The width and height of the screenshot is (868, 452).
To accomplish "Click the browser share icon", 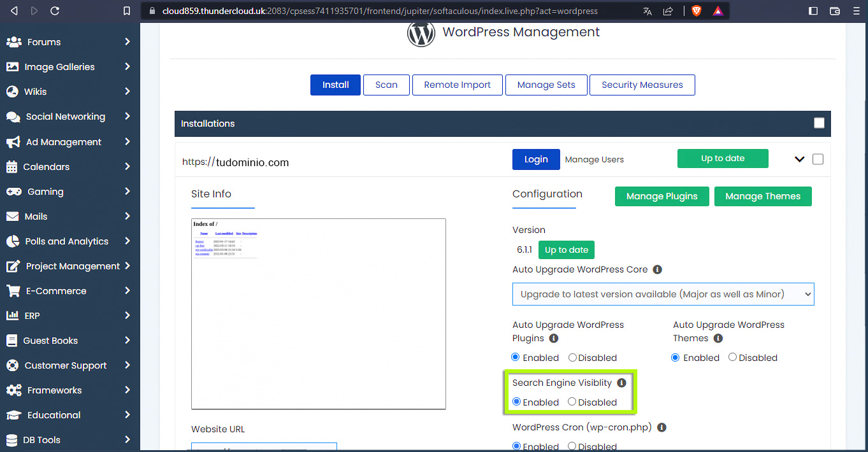I will click(668, 11).
